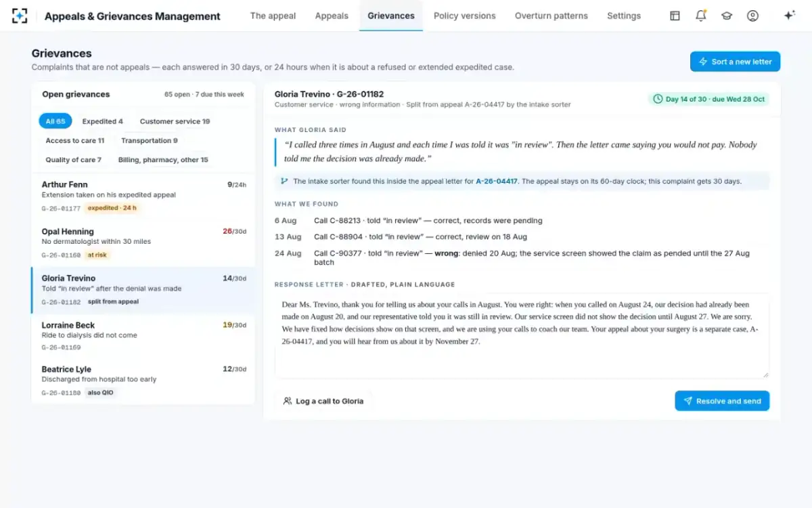Click the text area resize handle

[x=765, y=374]
